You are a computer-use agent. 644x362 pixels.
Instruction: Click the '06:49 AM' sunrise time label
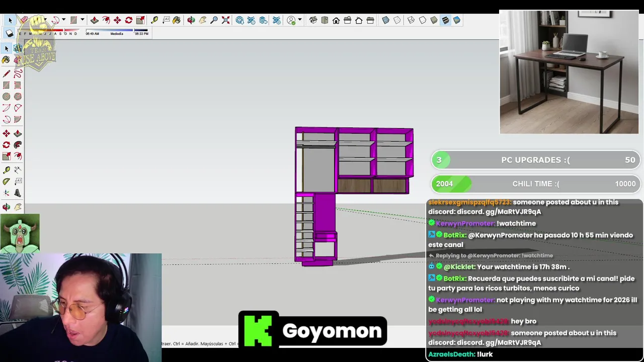point(92,34)
